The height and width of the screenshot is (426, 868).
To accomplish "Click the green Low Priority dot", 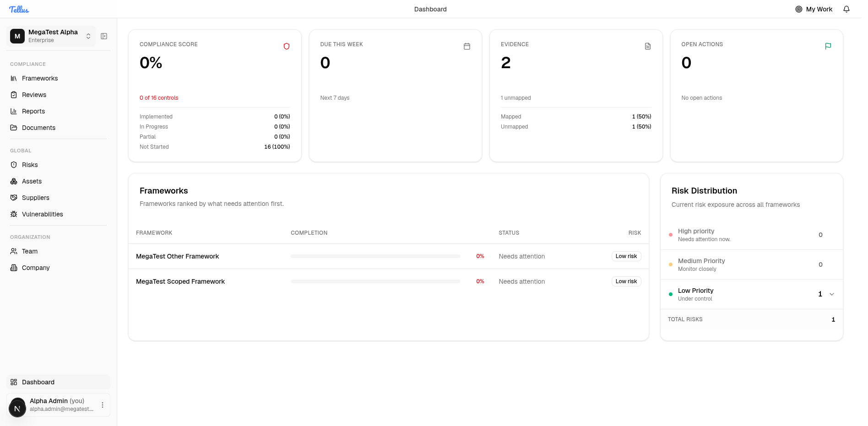I will click(671, 294).
